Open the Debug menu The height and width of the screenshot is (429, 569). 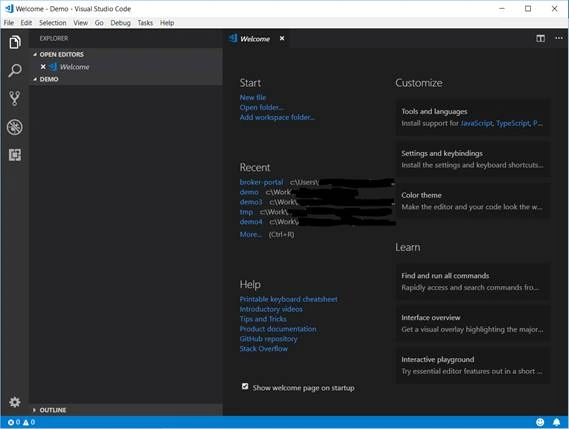(x=120, y=23)
